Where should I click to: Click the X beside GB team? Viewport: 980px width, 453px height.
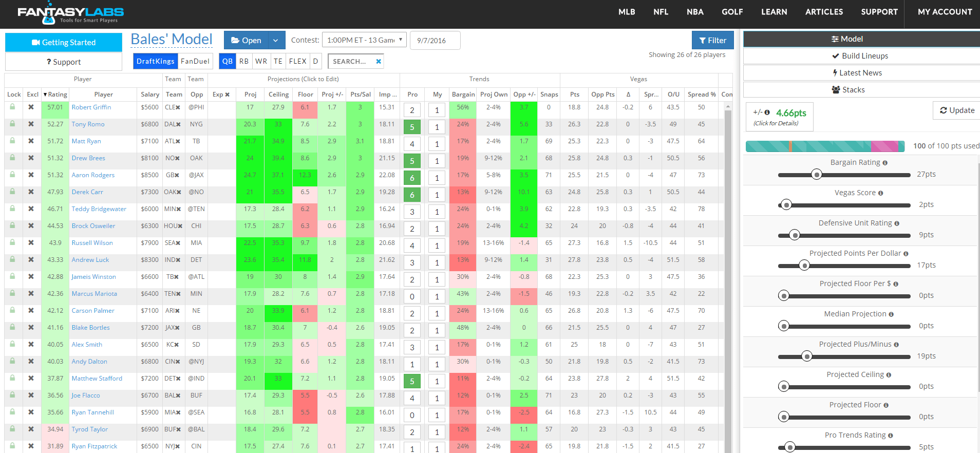pyautogui.click(x=177, y=176)
